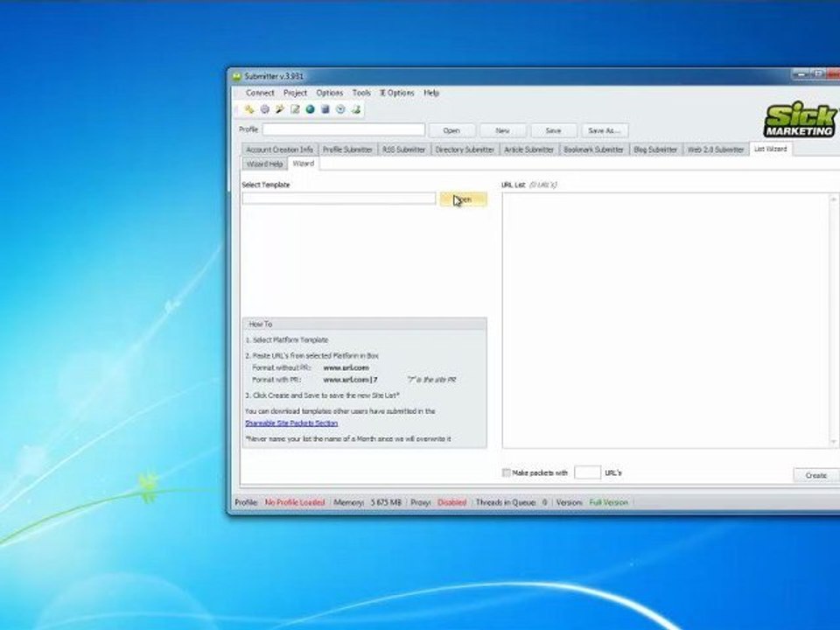The width and height of the screenshot is (840, 630).
Task: Click the profile Open button
Action: (451, 130)
